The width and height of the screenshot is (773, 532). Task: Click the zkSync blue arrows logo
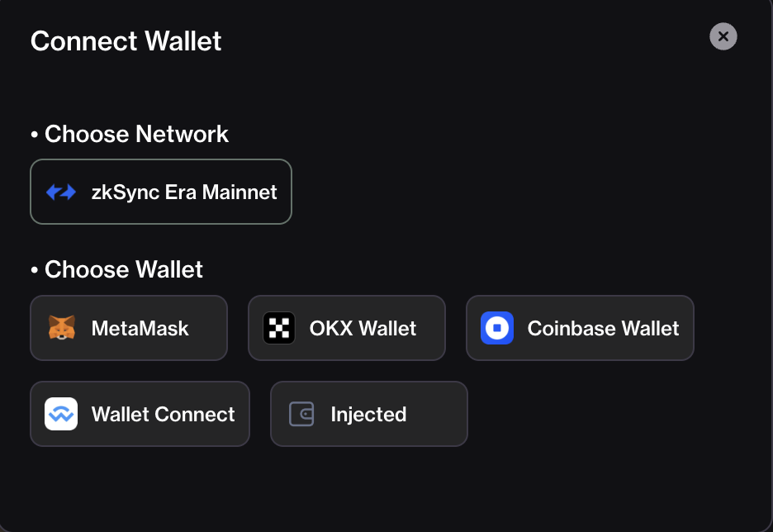[61, 192]
